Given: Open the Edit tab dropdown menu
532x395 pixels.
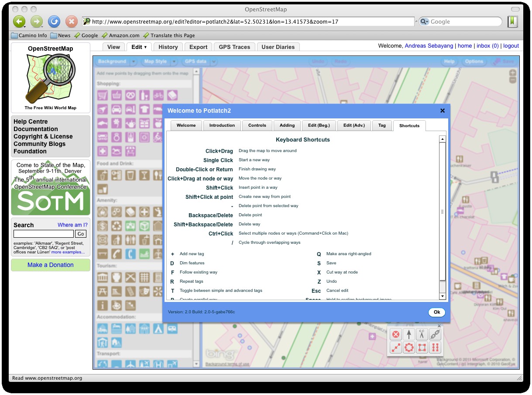Looking at the screenshot, I should 145,47.
